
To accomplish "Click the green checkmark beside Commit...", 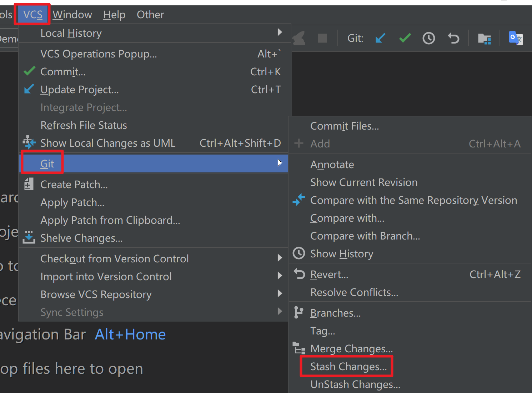I will [x=29, y=71].
